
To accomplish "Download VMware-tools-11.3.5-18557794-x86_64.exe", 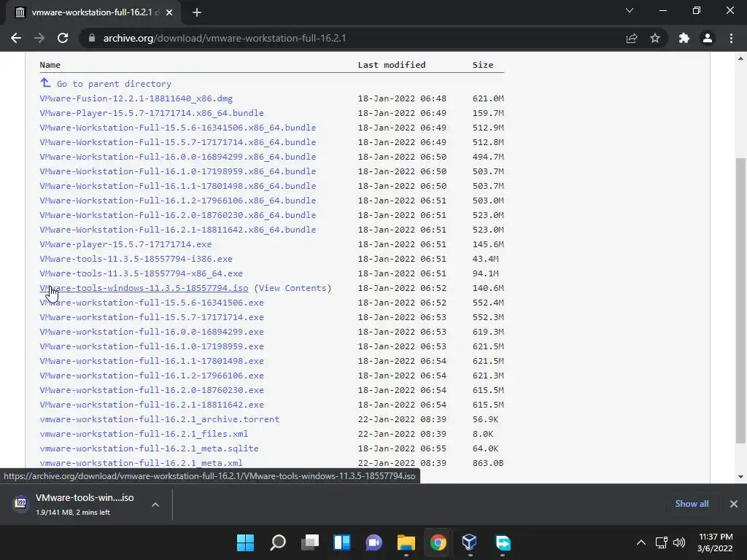I will (x=141, y=273).
